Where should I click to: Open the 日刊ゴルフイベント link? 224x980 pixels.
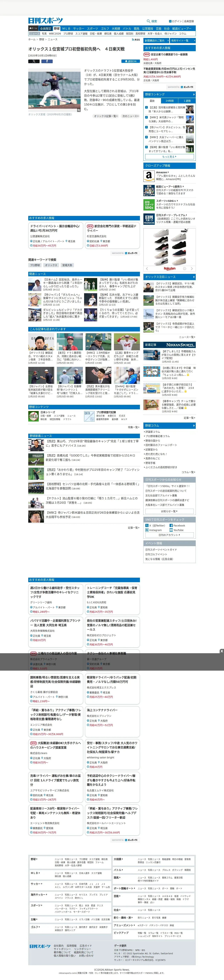[156, 554]
